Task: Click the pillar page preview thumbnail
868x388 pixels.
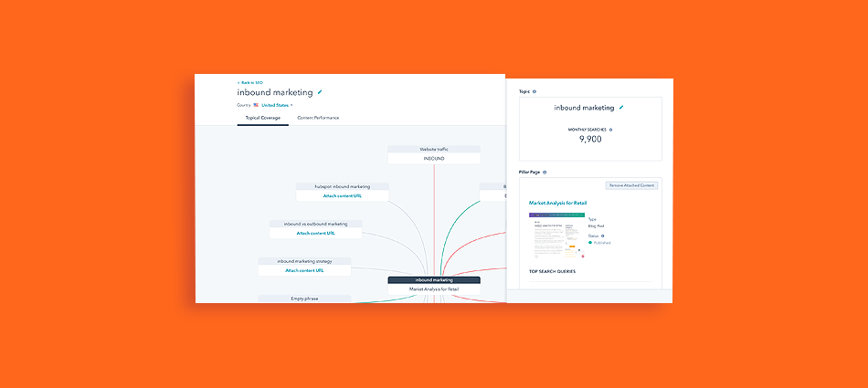Action: pos(556,236)
